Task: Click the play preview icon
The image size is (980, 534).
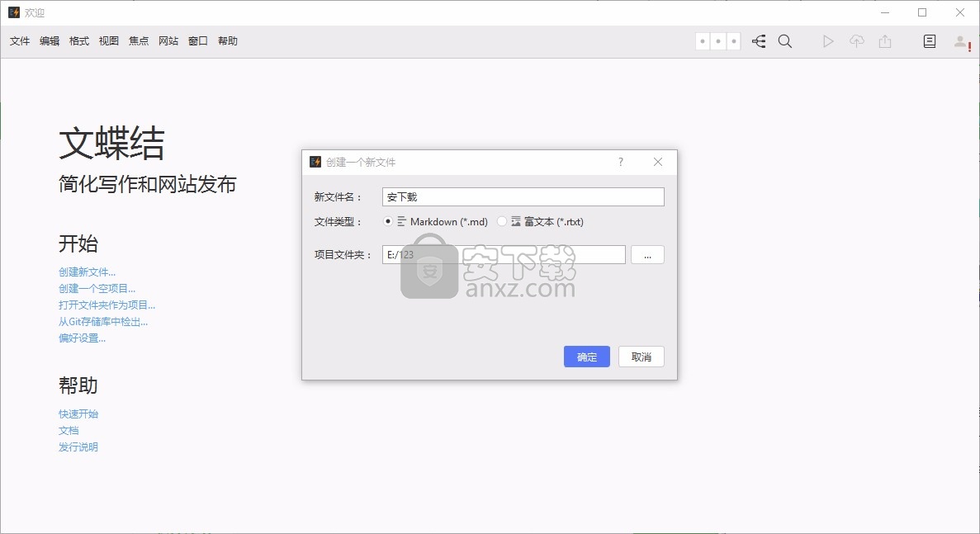Action: pyautogui.click(x=828, y=41)
